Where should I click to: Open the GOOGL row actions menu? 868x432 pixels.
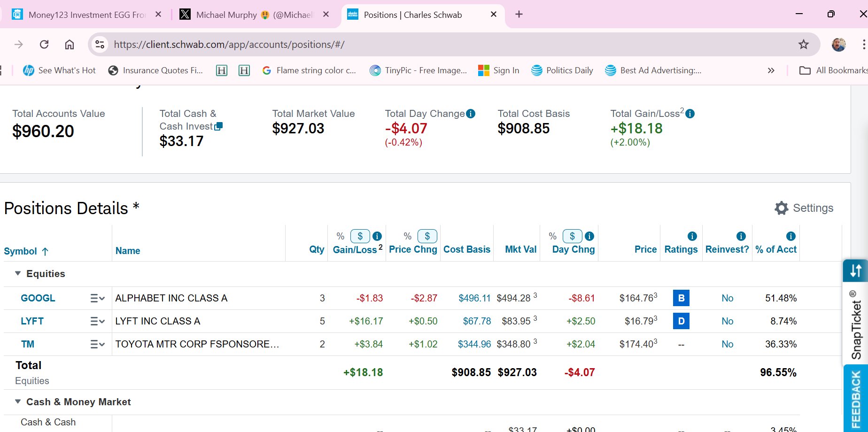point(97,298)
